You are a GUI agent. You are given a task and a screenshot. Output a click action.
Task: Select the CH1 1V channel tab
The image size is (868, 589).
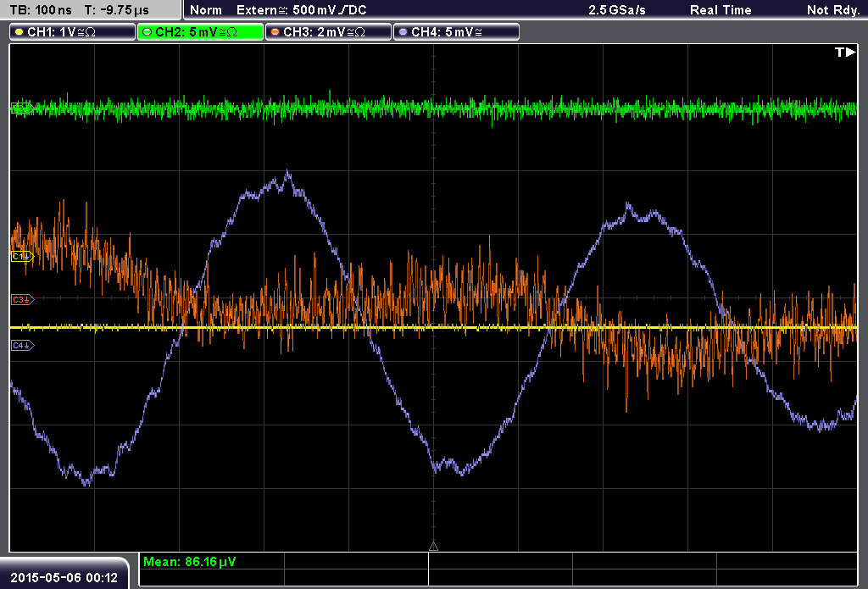(x=73, y=32)
